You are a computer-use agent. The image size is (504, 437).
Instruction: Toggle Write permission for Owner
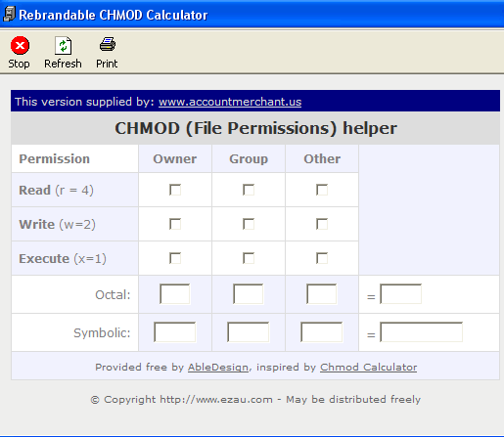coord(175,224)
